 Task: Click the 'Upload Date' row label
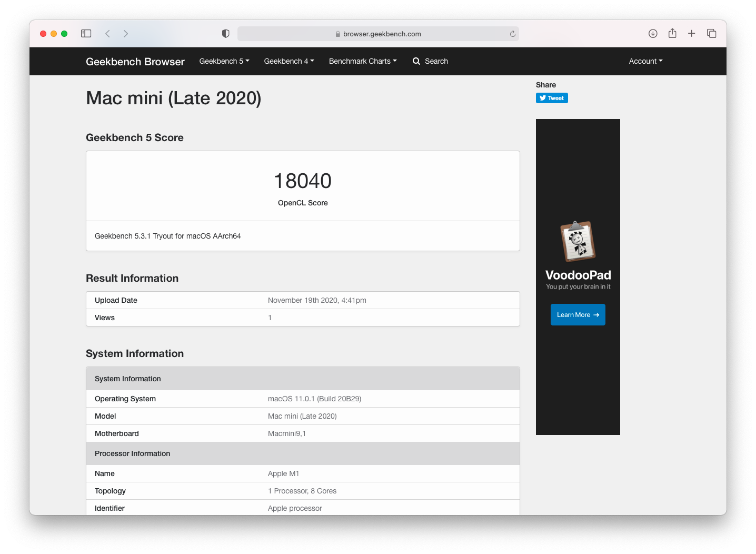coord(116,300)
